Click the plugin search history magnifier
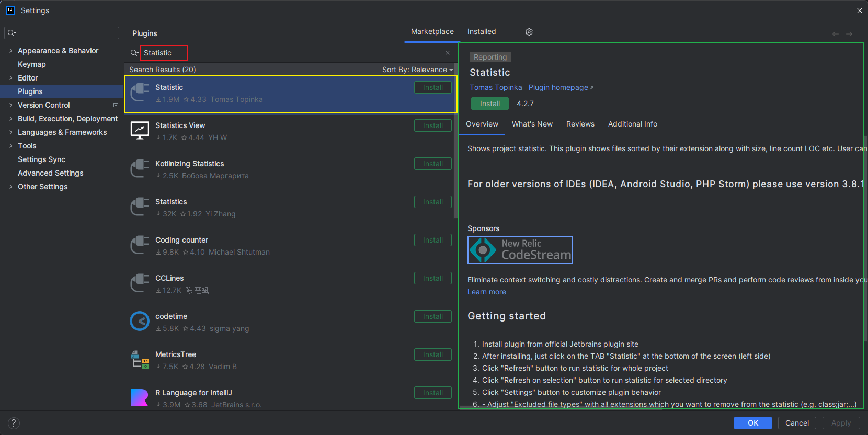Viewport: 868px width, 435px height. tap(134, 53)
